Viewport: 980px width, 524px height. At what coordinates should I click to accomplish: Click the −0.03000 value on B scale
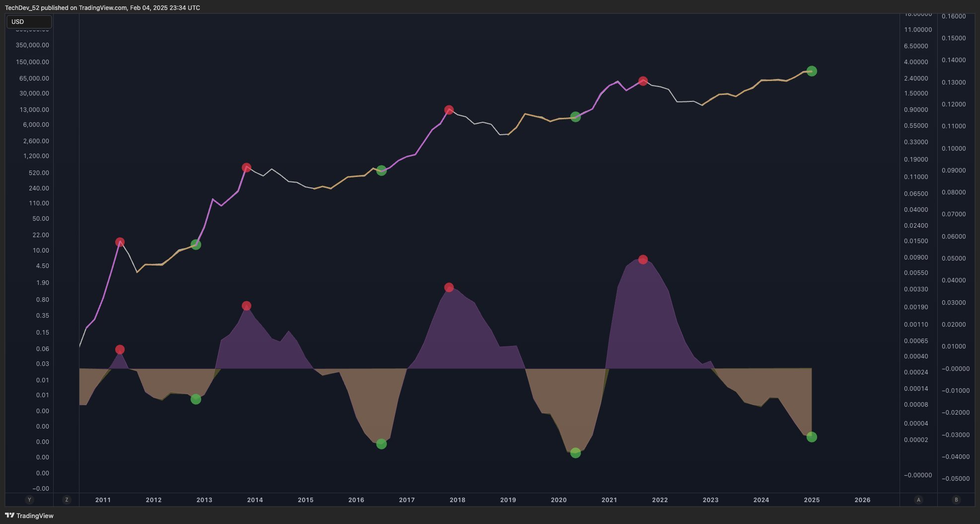[956, 435]
